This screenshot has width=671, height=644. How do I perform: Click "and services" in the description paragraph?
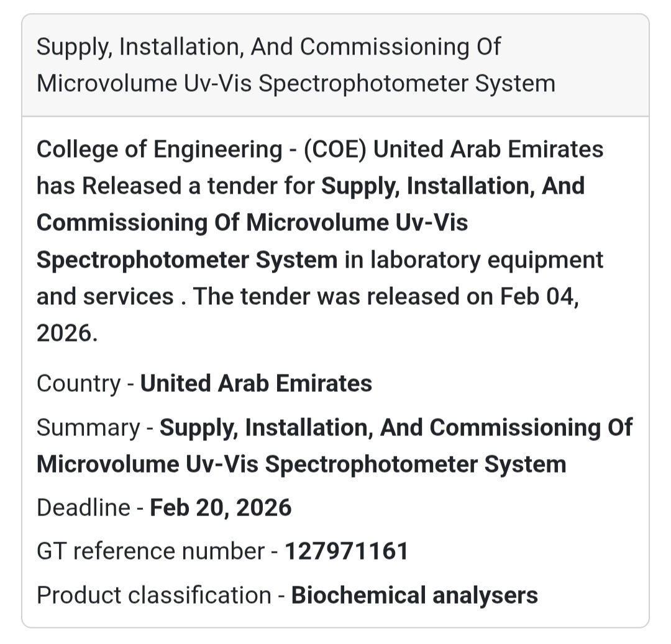[105, 296]
